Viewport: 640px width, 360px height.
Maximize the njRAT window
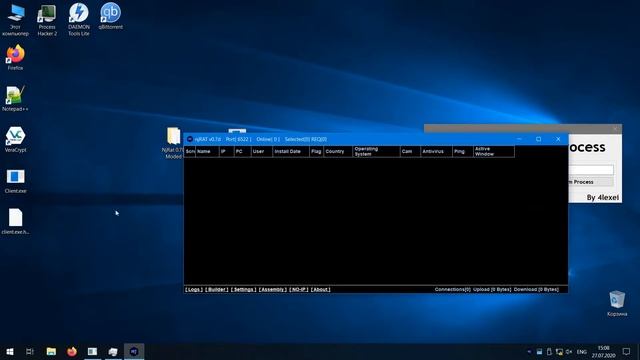[x=538, y=139]
